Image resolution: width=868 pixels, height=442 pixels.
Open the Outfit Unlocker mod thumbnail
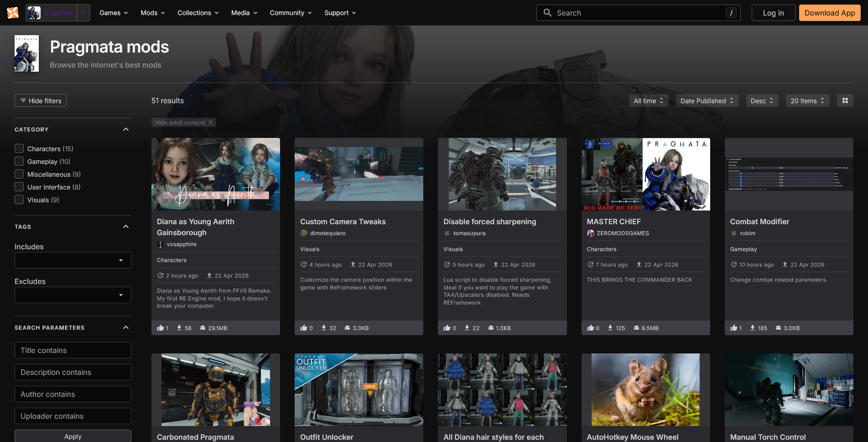click(x=359, y=389)
